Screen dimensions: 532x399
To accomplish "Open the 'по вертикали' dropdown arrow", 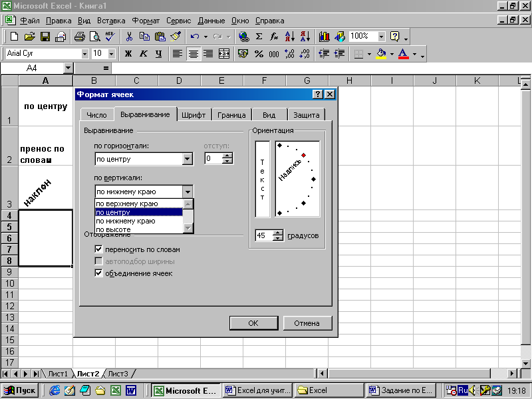I will tap(188, 192).
